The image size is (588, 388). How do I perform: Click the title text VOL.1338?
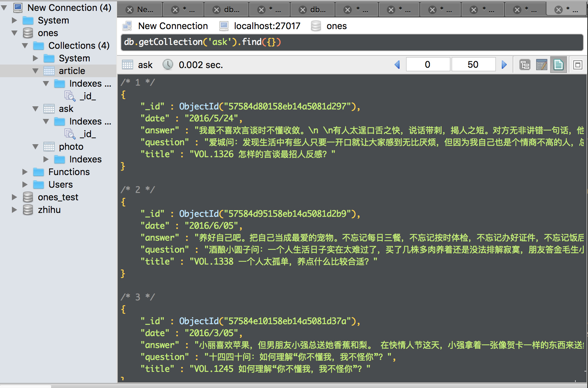click(214, 261)
